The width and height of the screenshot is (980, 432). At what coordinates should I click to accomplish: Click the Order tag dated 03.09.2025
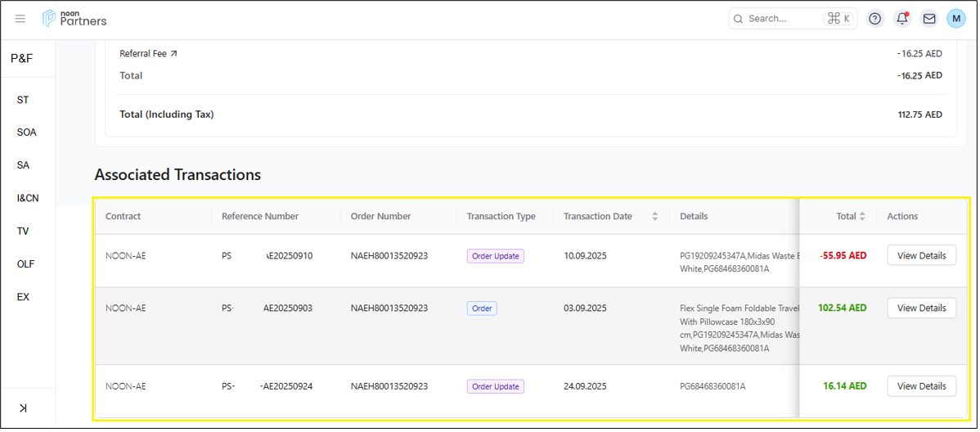click(x=482, y=308)
